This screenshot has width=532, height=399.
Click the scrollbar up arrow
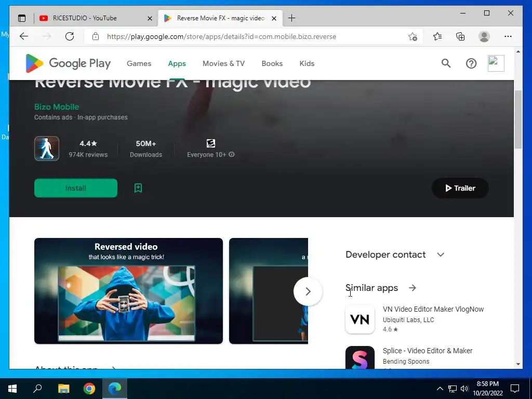(518, 51)
